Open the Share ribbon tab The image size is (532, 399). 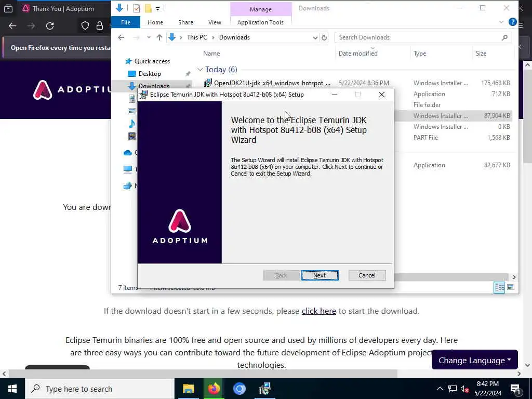(x=185, y=22)
